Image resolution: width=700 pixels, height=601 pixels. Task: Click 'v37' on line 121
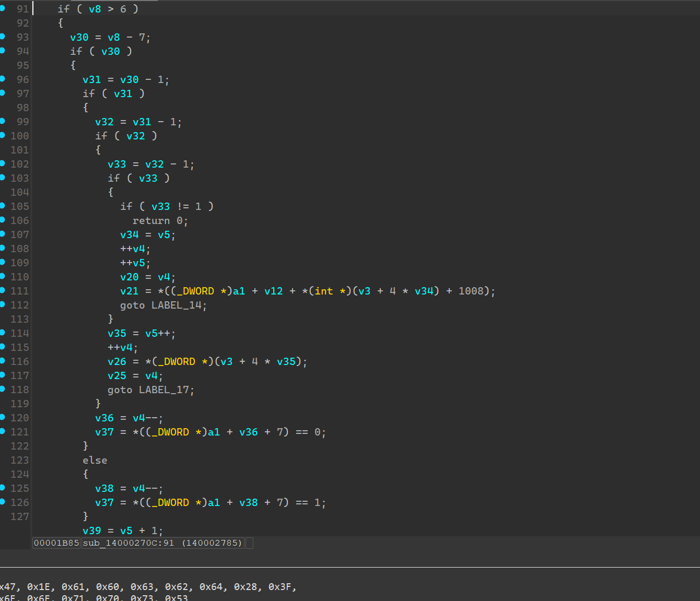coord(104,432)
